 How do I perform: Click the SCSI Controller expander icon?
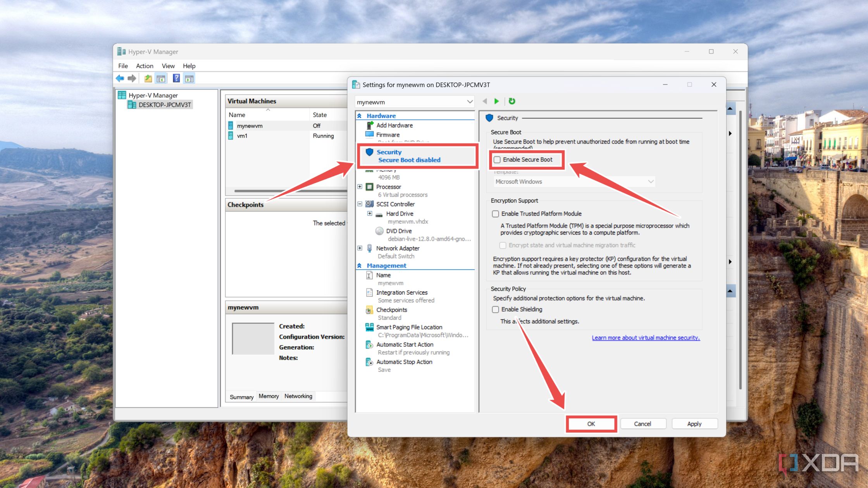(x=363, y=204)
